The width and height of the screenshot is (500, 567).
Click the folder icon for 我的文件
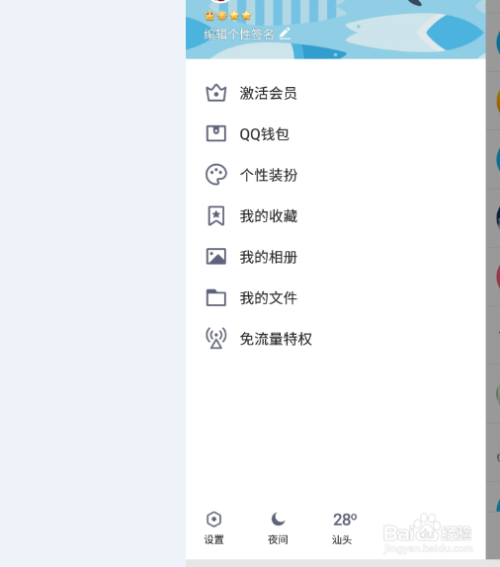[x=216, y=298]
